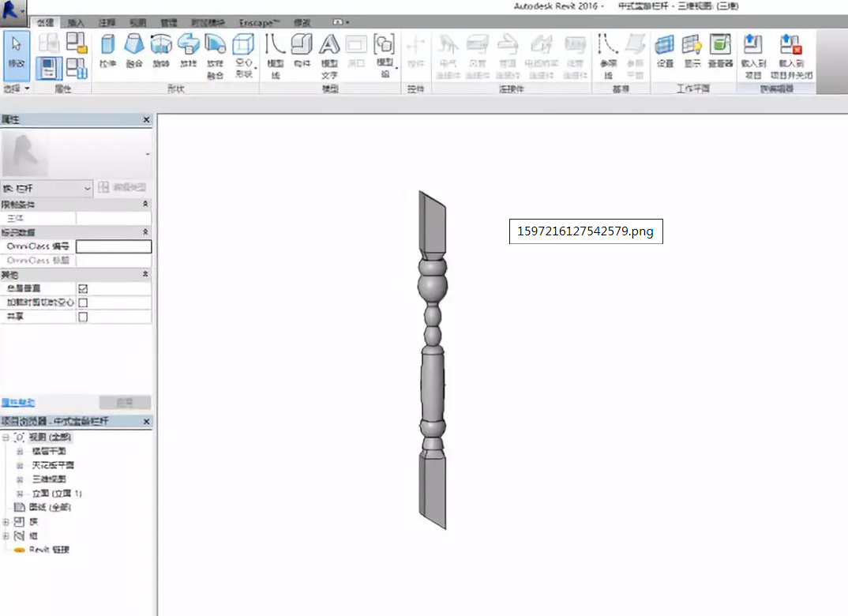Toggle the 总是垂直 (Always vertical) checkbox
This screenshot has width=848, height=616.
tap(83, 289)
